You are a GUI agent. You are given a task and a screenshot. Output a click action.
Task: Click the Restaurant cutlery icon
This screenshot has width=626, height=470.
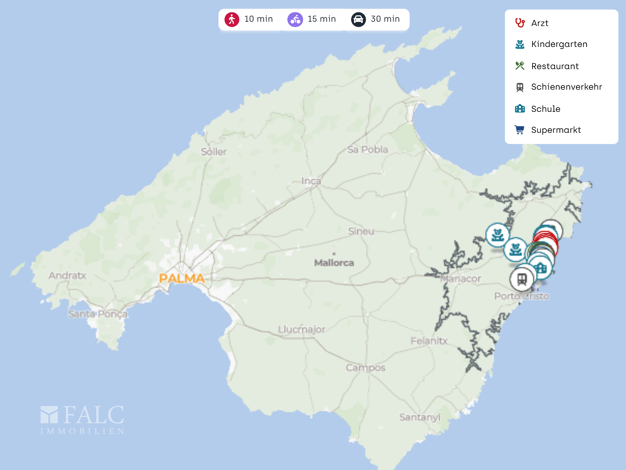click(x=519, y=66)
